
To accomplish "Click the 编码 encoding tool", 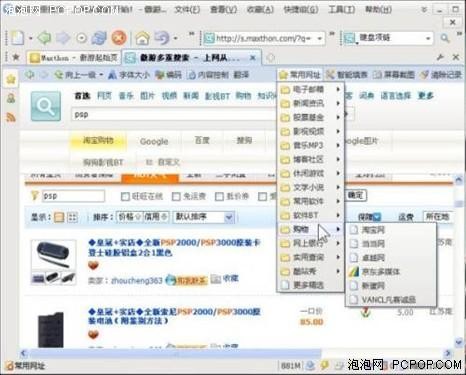I will (x=169, y=75).
